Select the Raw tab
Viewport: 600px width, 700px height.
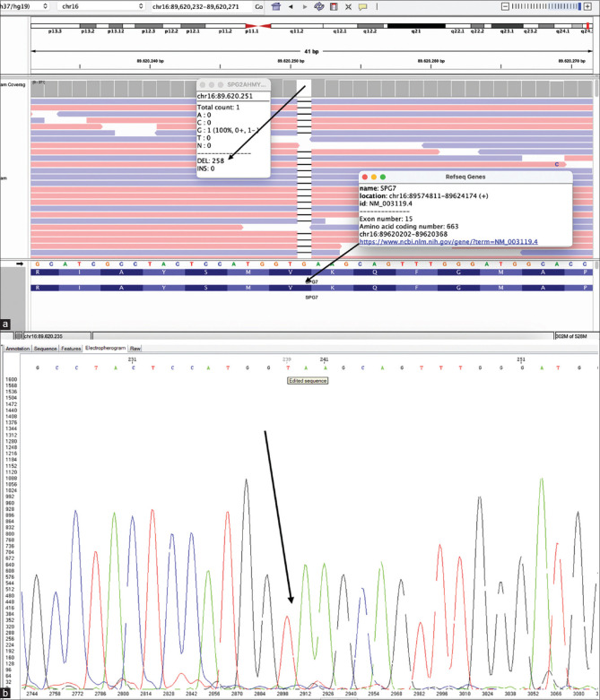point(135,347)
